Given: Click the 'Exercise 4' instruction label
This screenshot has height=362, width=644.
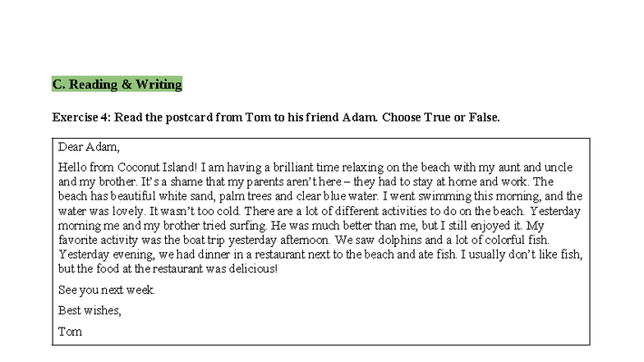Looking at the screenshot, I should pyautogui.click(x=80, y=117).
